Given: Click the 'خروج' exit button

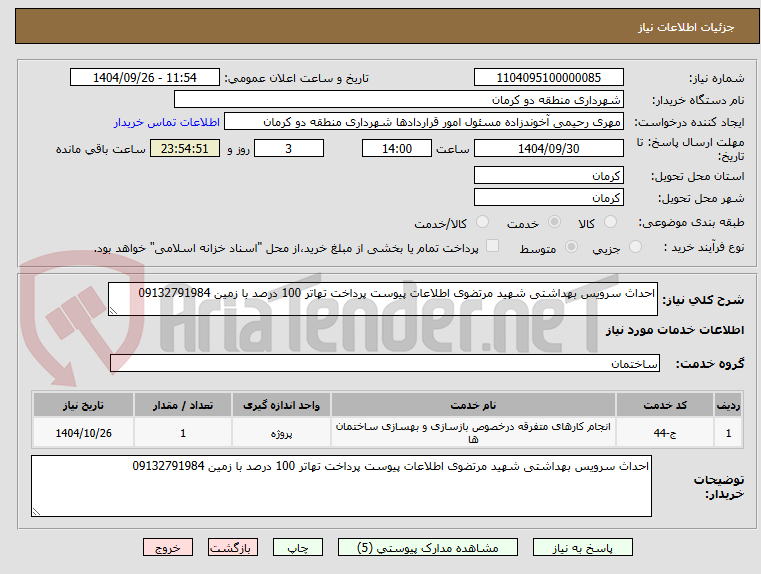Looking at the screenshot, I should (168, 547).
